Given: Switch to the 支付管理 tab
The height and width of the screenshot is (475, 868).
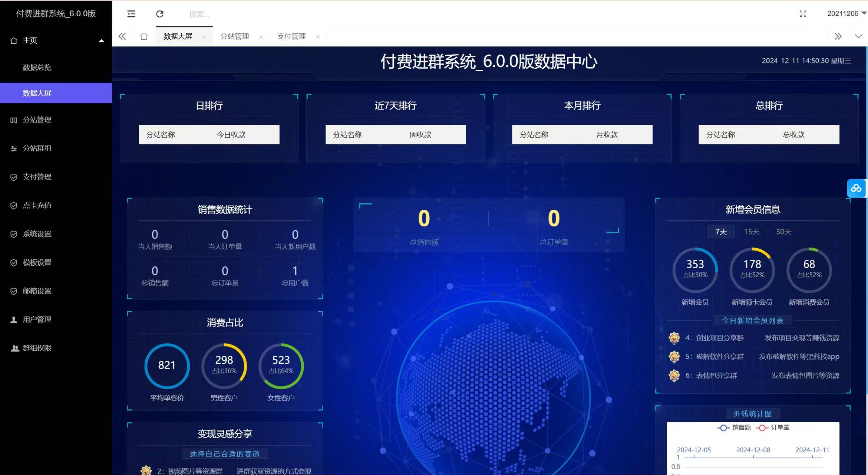Looking at the screenshot, I should coord(291,36).
